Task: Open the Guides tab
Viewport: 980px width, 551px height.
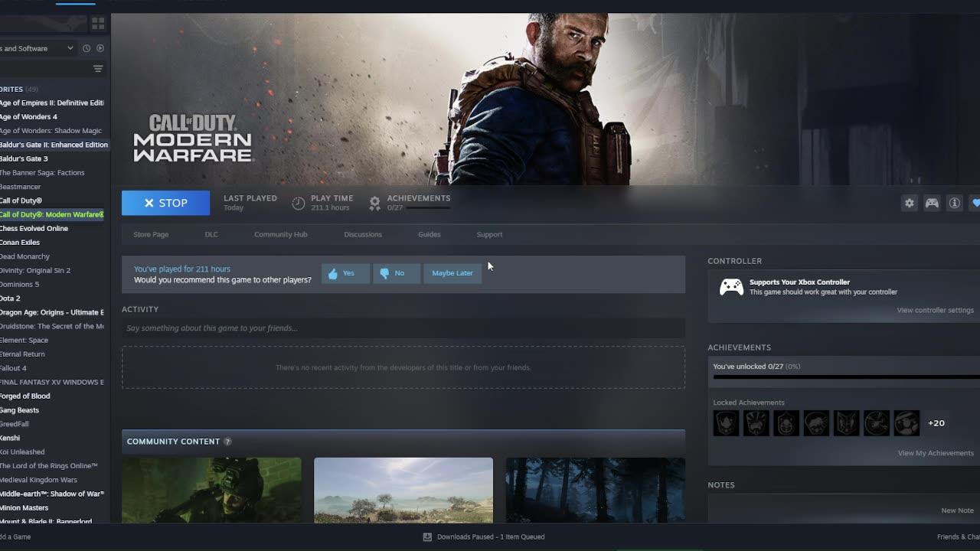Action: [429, 234]
